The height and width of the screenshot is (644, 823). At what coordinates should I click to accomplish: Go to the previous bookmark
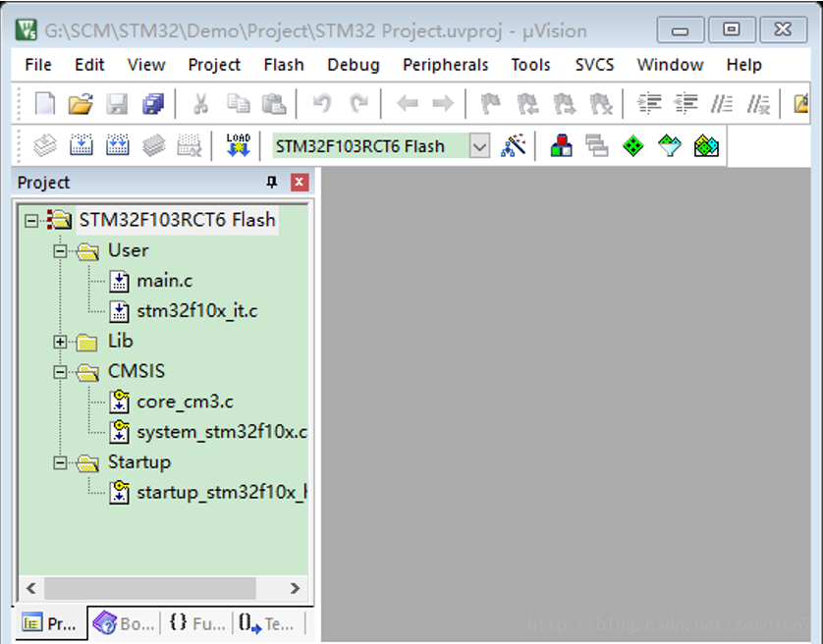point(528,103)
